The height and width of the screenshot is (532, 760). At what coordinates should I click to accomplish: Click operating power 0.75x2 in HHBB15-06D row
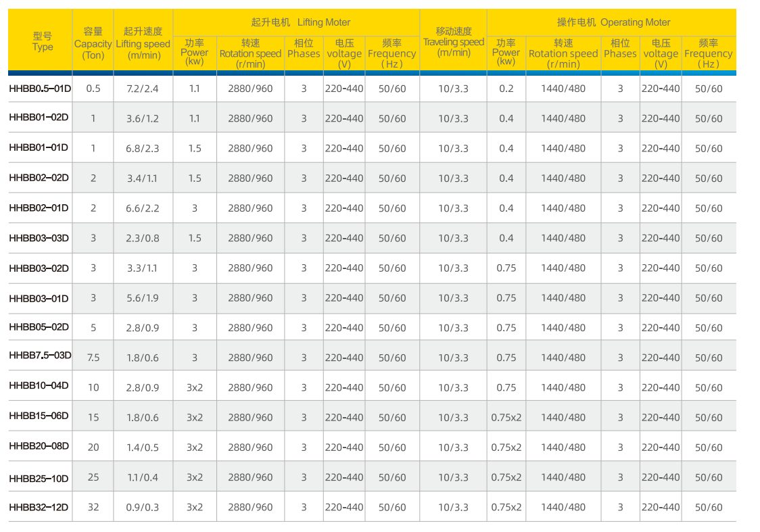(x=506, y=418)
